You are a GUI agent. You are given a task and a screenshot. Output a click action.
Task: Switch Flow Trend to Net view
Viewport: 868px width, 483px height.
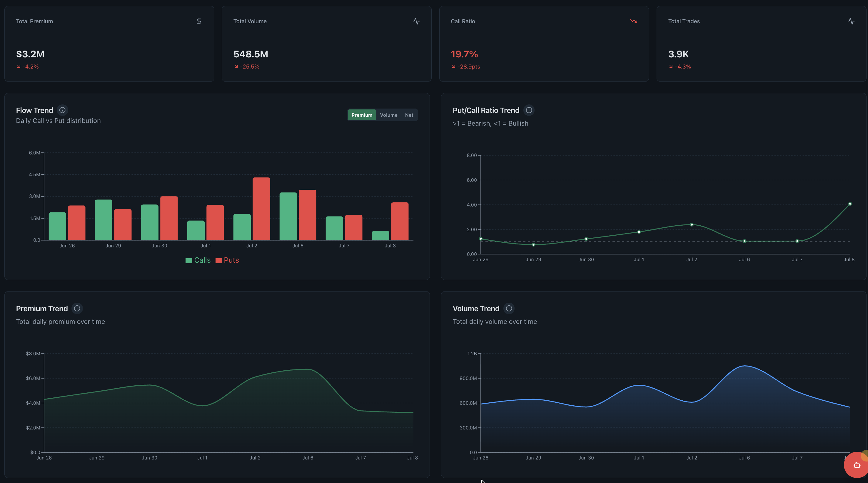pyautogui.click(x=409, y=115)
